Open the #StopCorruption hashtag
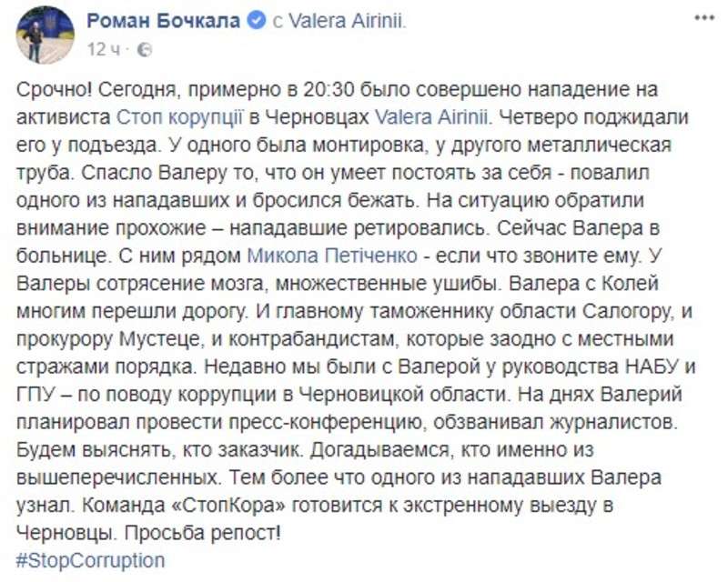This screenshot has height=582, width=728. [x=90, y=561]
